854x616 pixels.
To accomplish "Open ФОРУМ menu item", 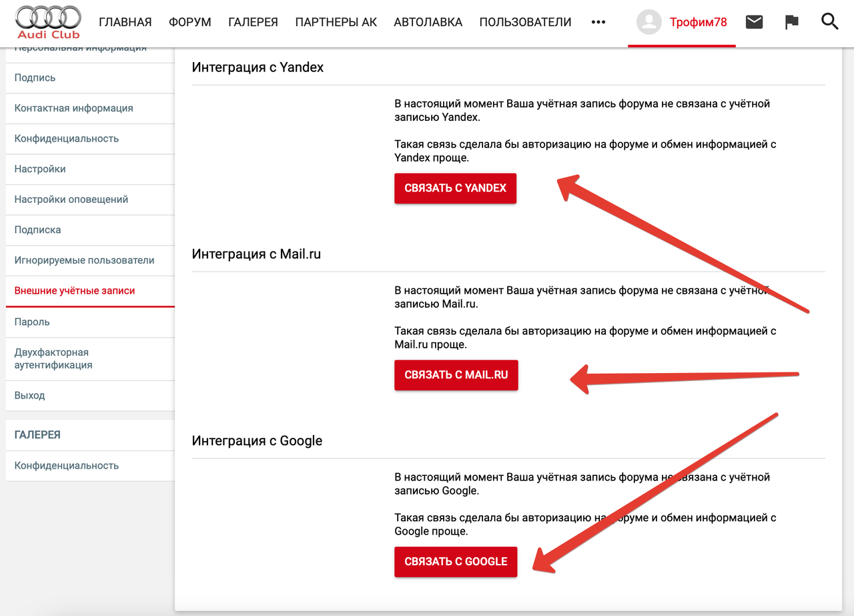I will pyautogui.click(x=190, y=22).
